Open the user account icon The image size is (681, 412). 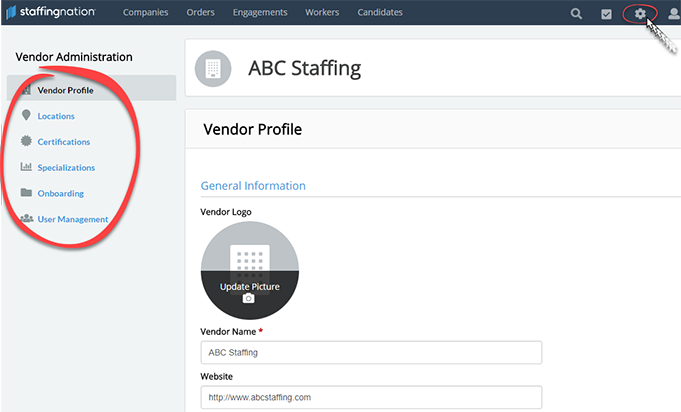674,14
